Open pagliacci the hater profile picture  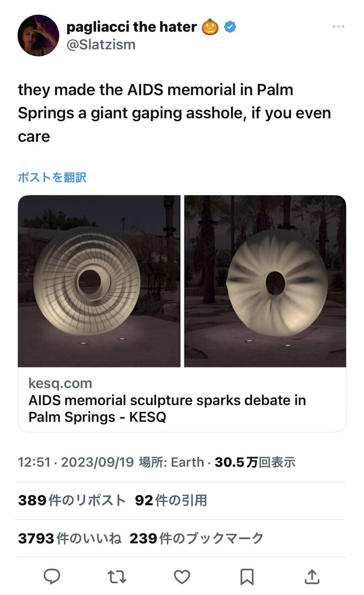tap(39, 35)
